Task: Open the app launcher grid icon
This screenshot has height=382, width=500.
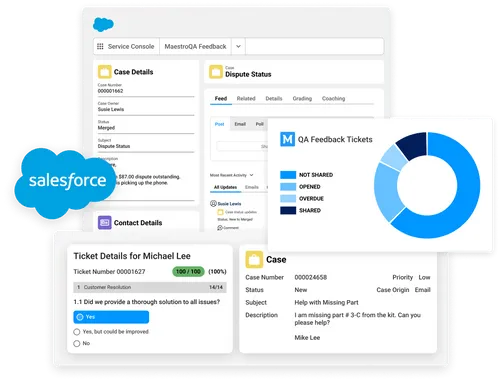Action: pos(100,46)
